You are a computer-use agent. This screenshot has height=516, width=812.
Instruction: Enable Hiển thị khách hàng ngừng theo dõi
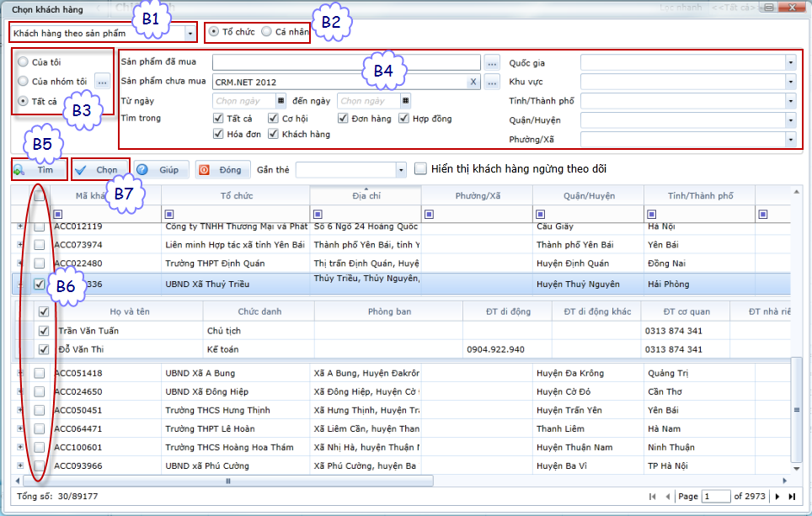pos(421,169)
